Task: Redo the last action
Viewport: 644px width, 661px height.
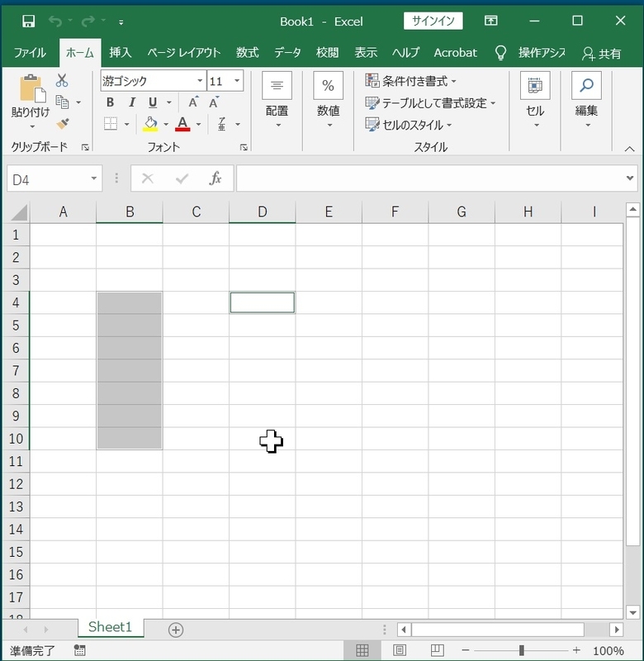Action: pos(88,21)
